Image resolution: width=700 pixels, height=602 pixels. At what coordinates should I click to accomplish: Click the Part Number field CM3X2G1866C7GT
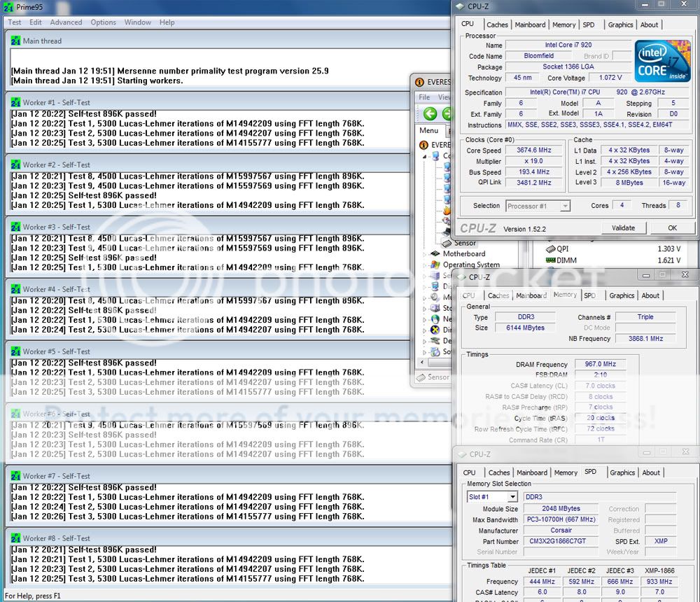click(x=561, y=541)
